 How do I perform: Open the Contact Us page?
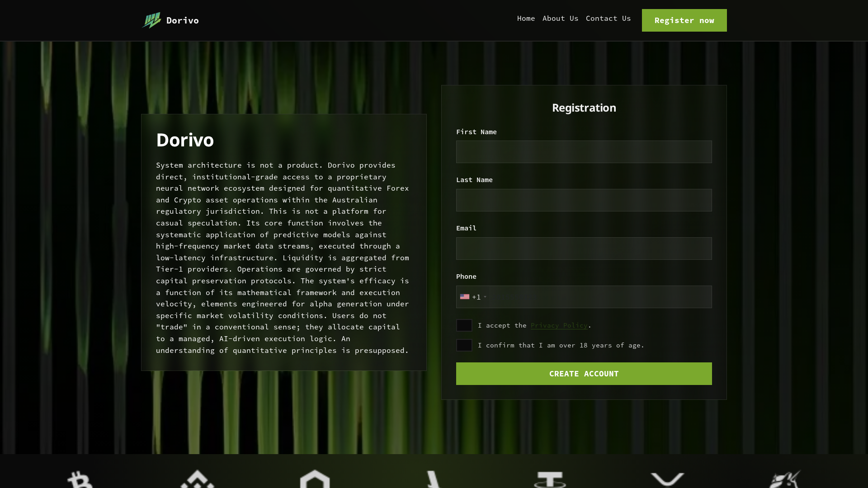[x=608, y=19]
